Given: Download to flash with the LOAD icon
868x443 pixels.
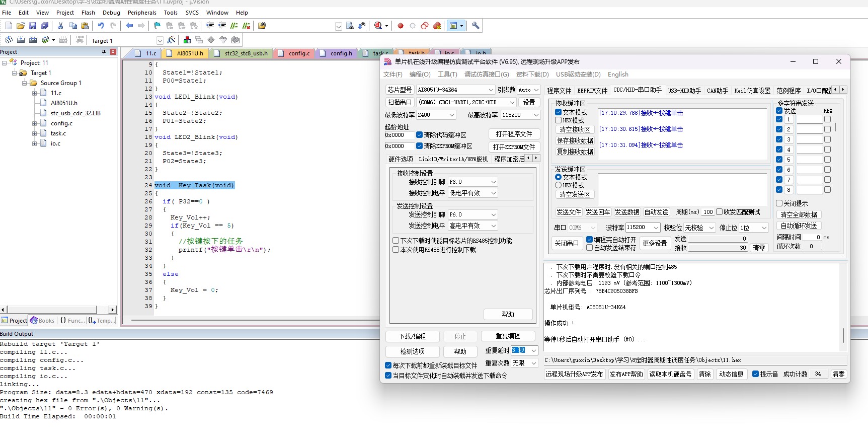Looking at the screenshot, I should (80, 40).
